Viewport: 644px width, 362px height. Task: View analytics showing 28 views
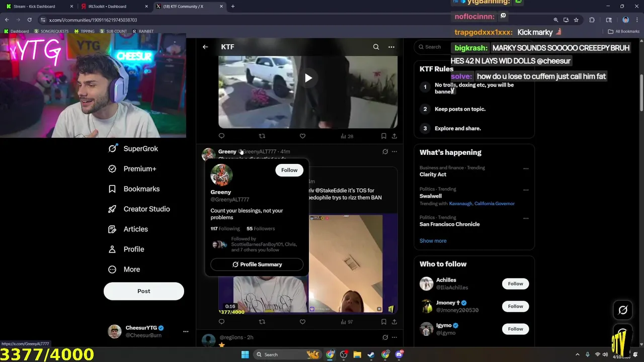(347, 136)
